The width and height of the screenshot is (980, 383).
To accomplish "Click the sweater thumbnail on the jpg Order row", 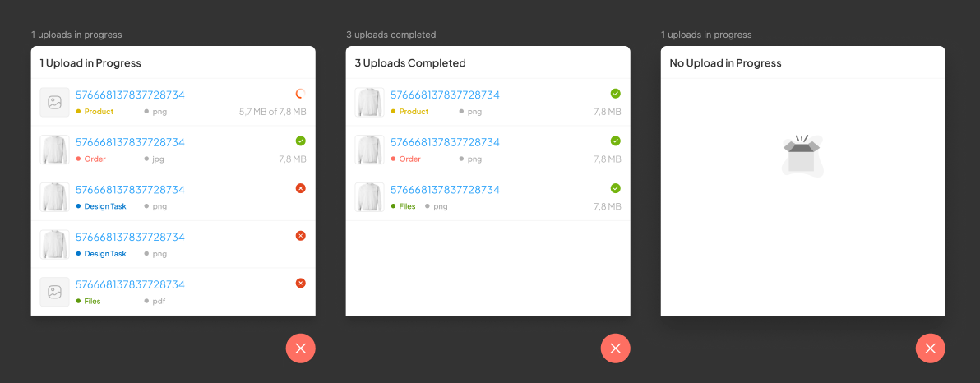I will [x=54, y=150].
